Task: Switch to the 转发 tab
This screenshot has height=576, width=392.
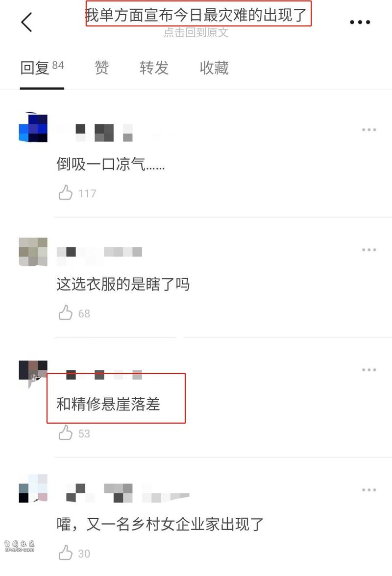Action: [154, 68]
